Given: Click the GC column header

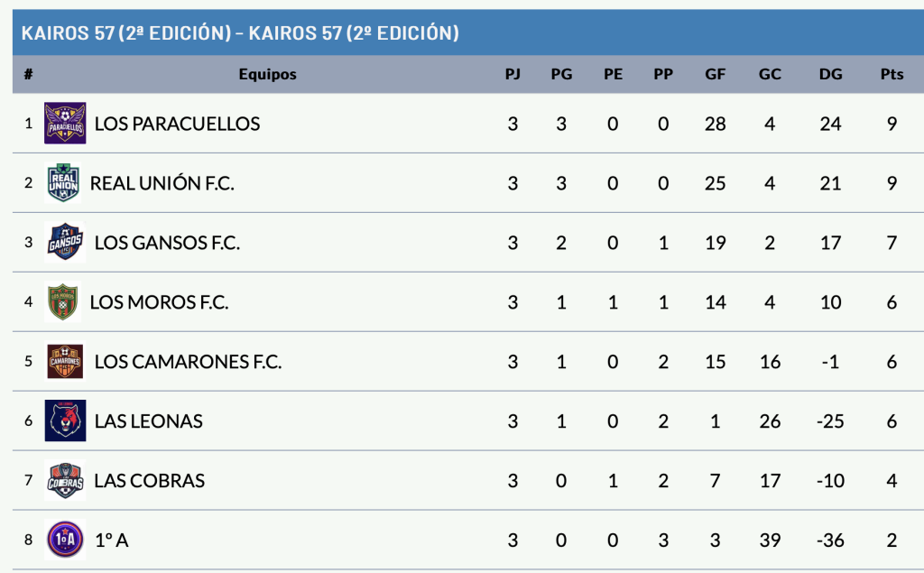Looking at the screenshot, I should 770,75.
